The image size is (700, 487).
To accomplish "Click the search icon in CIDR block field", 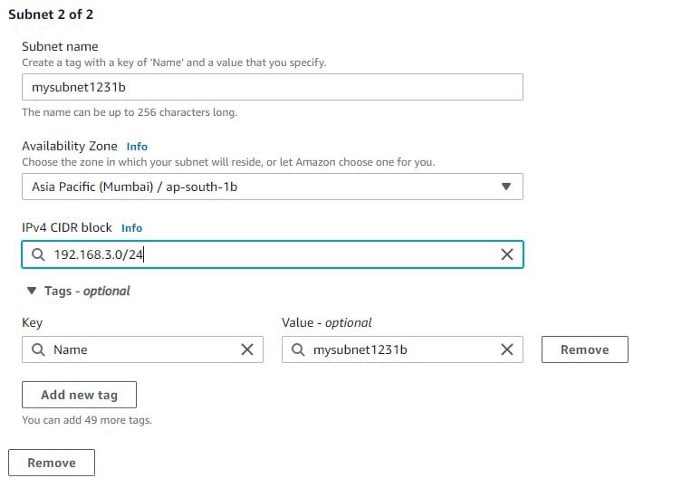I will 38,254.
